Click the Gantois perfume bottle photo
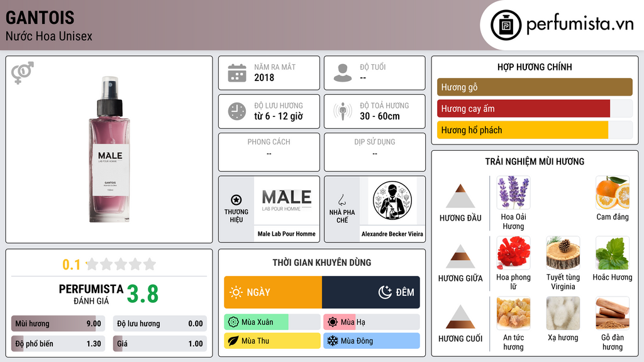 (x=109, y=150)
